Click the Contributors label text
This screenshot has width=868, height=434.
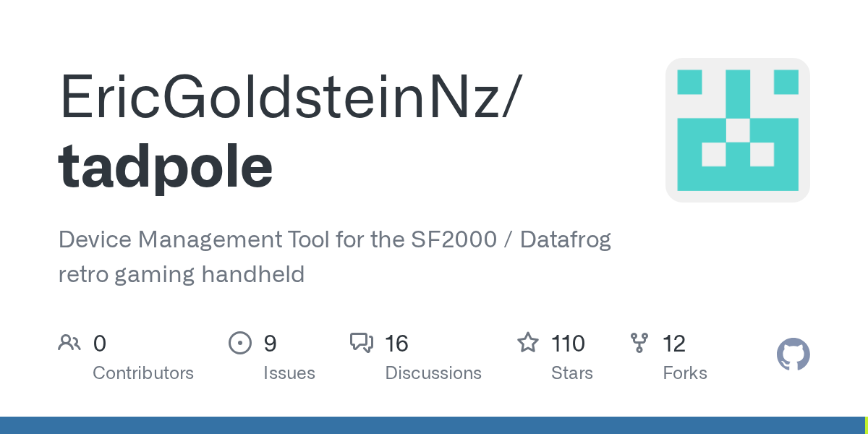point(143,373)
